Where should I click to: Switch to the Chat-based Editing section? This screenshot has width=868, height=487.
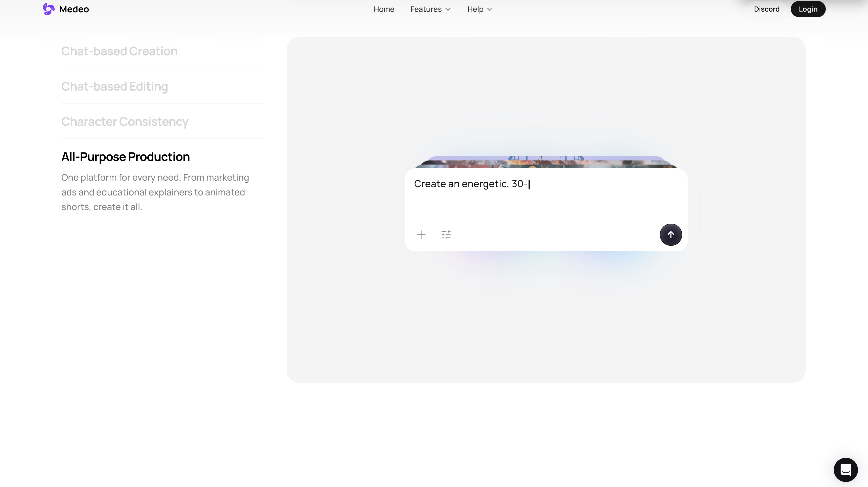(x=115, y=87)
